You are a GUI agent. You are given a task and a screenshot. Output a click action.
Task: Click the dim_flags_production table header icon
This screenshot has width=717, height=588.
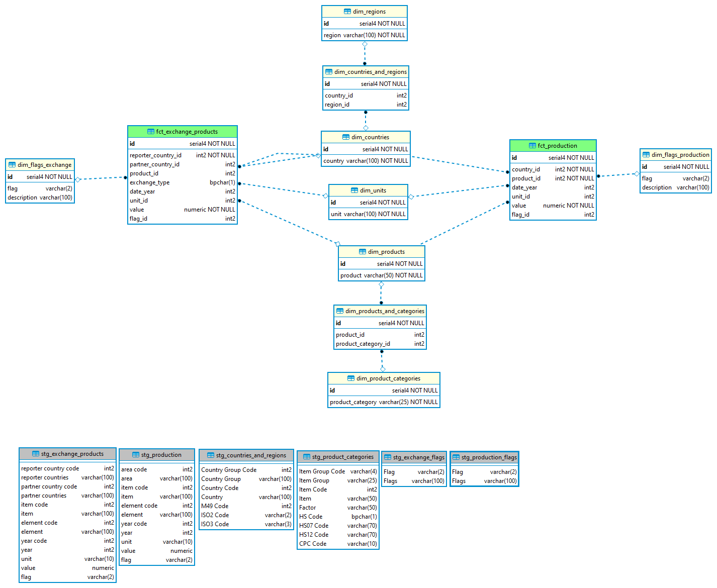coord(645,154)
